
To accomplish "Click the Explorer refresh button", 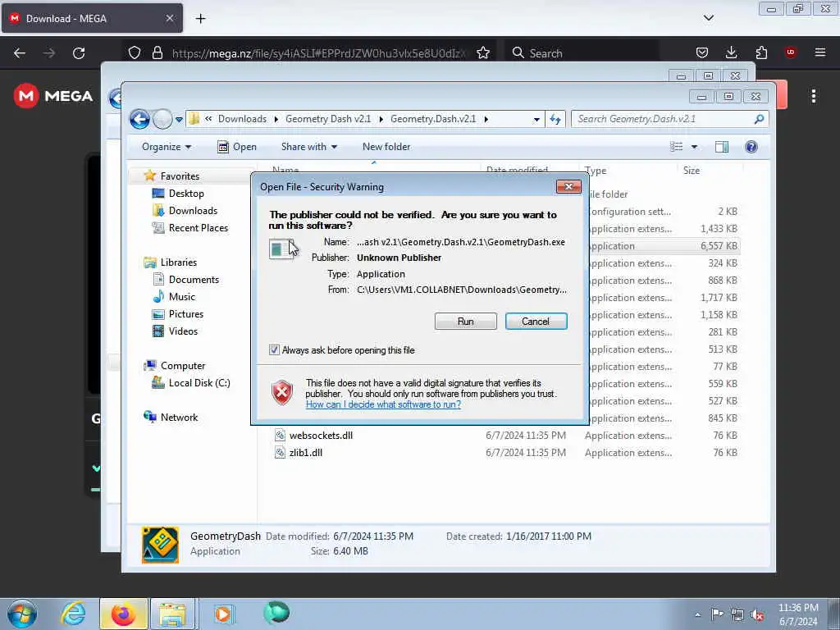I will (555, 120).
